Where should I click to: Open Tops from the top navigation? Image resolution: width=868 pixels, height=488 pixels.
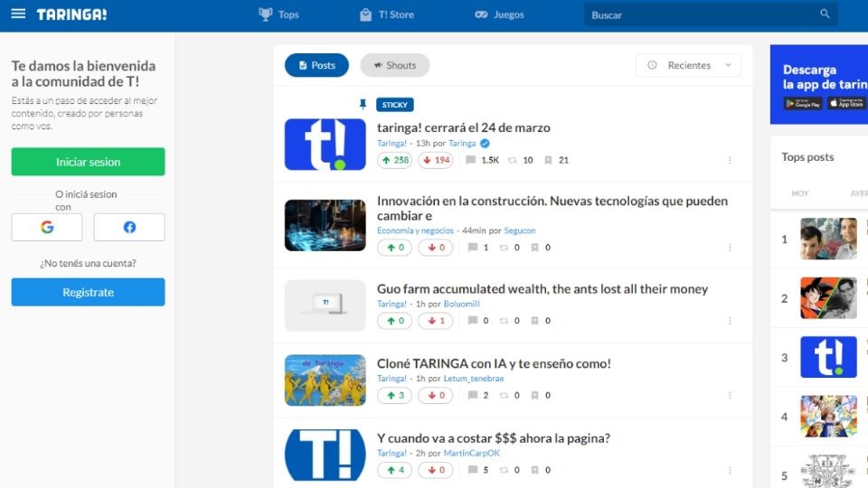(279, 14)
